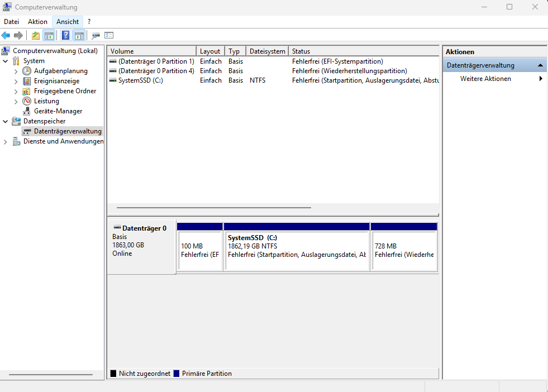Click the folder Up one level icon
Viewport: 548px width, 392px height.
(36, 35)
